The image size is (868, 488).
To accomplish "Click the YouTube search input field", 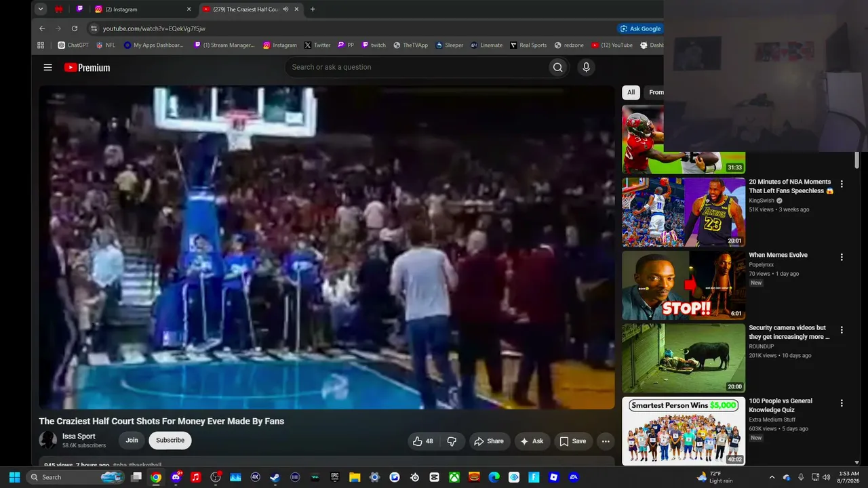I will [x=416, y=67].
